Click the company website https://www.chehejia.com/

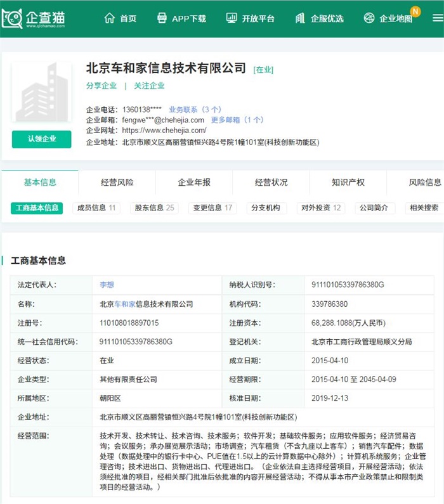coord(164,131)
